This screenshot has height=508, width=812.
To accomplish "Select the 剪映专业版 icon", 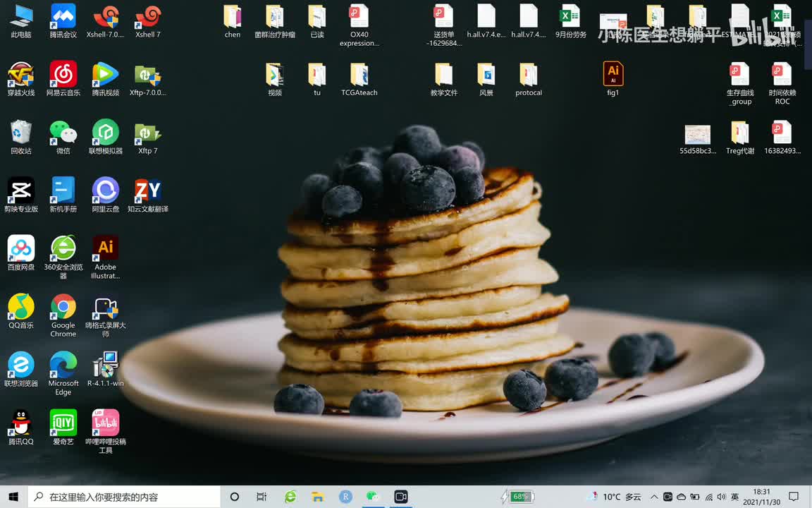I will (21, 196).
